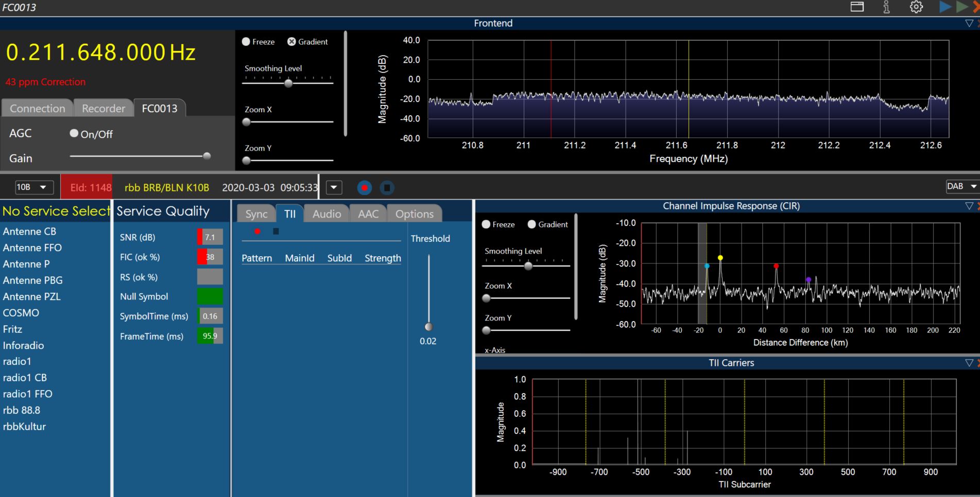Open the settings gear in top bar

(916, 7)
